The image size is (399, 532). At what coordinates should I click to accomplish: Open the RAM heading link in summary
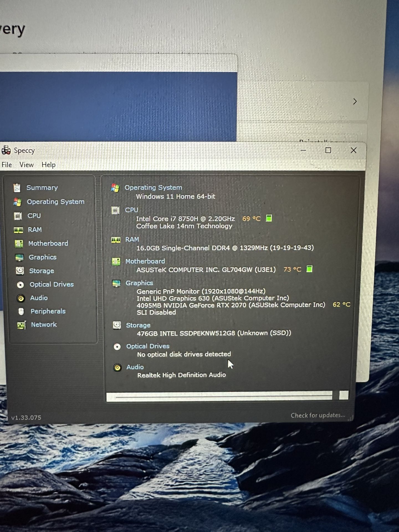pyautogui.click(x=132, y=239)
